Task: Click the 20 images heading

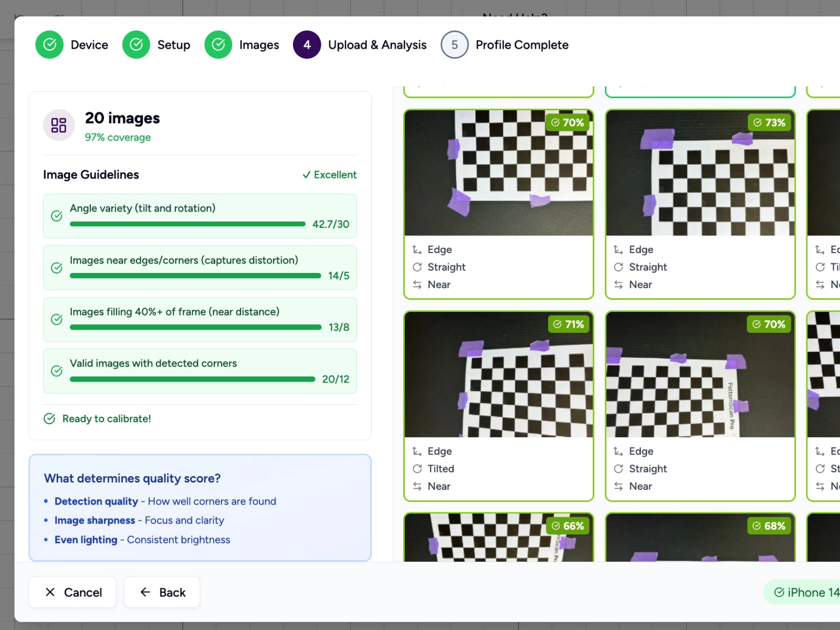Action: click(122, 118)
